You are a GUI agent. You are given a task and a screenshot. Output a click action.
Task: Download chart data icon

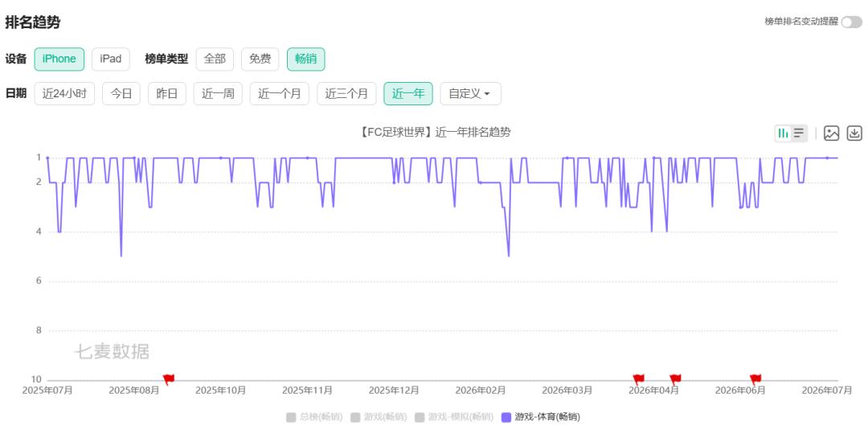[x=855, y=133]
